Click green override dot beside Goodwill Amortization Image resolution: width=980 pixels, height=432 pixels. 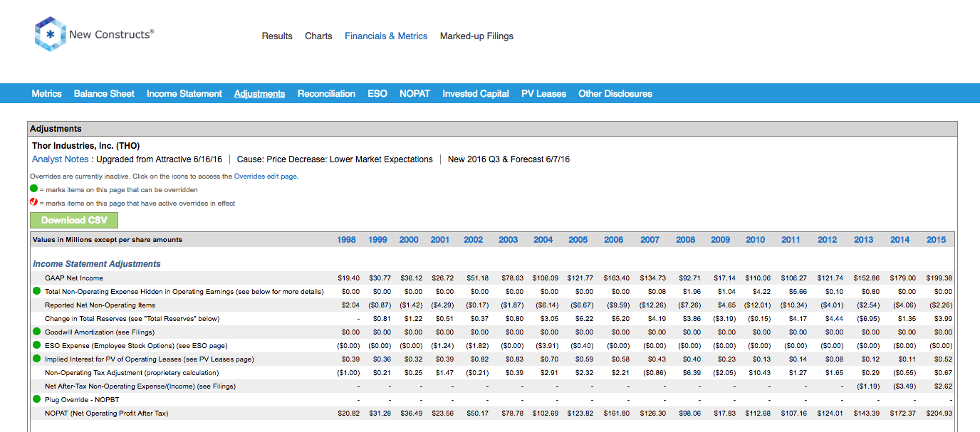(36, 332)
